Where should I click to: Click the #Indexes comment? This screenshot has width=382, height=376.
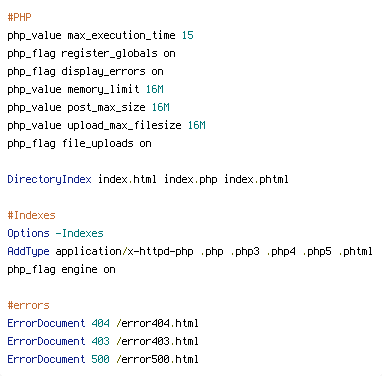pos(31,215)
